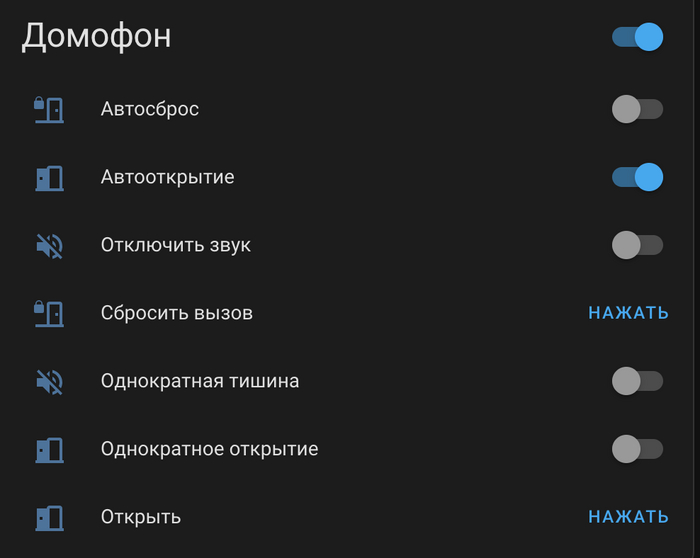The width and height of the screenshot is (700, 558).
Task: Click the door icon beside Автооткрытие
Action: pos(49,177)
